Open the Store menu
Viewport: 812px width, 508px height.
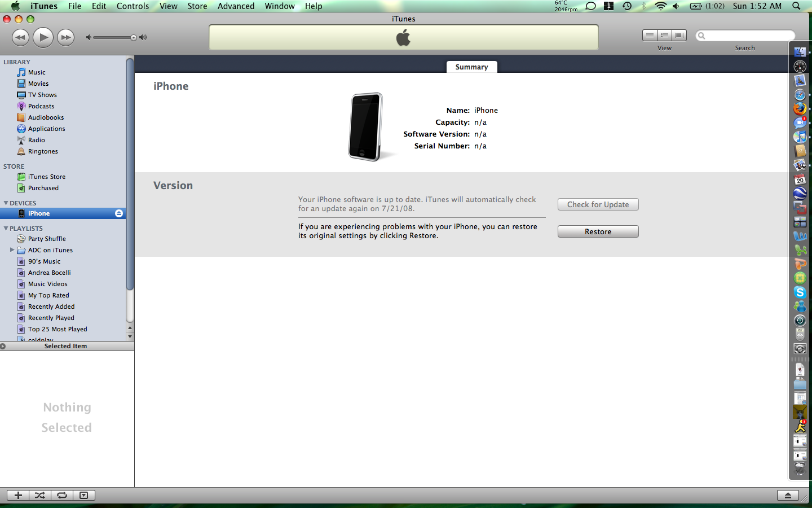pos(197,6)
